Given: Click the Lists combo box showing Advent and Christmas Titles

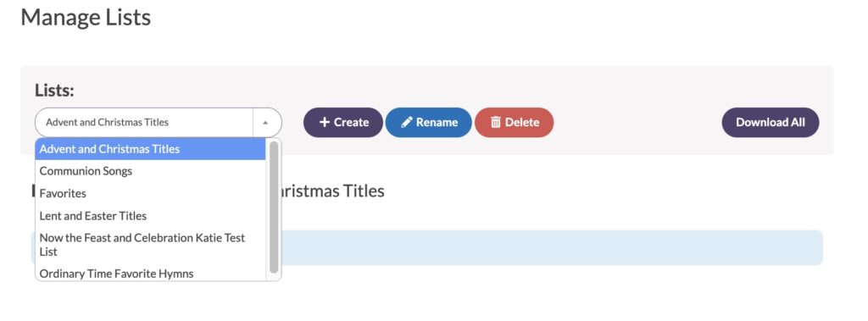Looking at the screenshot, I should [159, 122].
